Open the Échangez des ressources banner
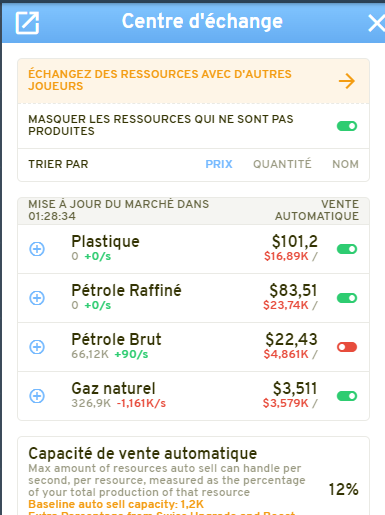The image size is (385, 515). 193,81
